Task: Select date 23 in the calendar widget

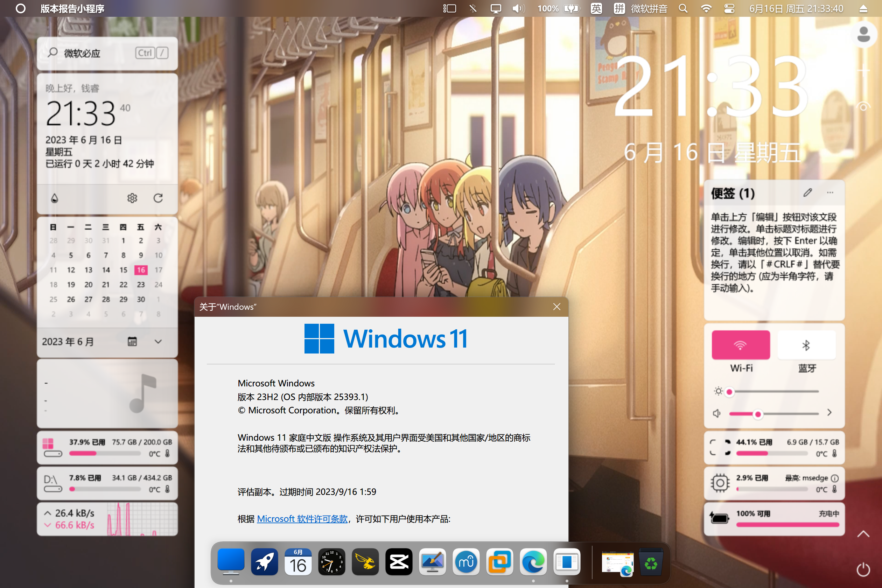Action: (141, 285)
